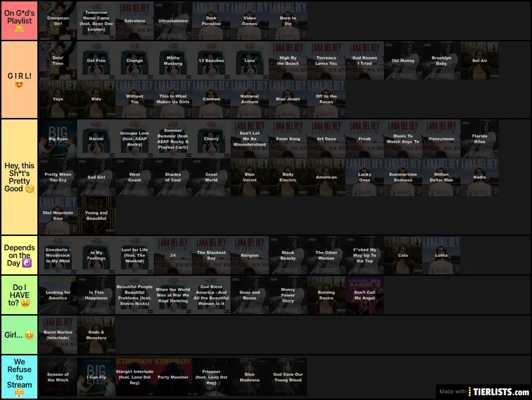Click the "On G*d's Playlist" tier label
Image resolution: width=532 pixels, height=400 pixels.
tap(19, 21)
